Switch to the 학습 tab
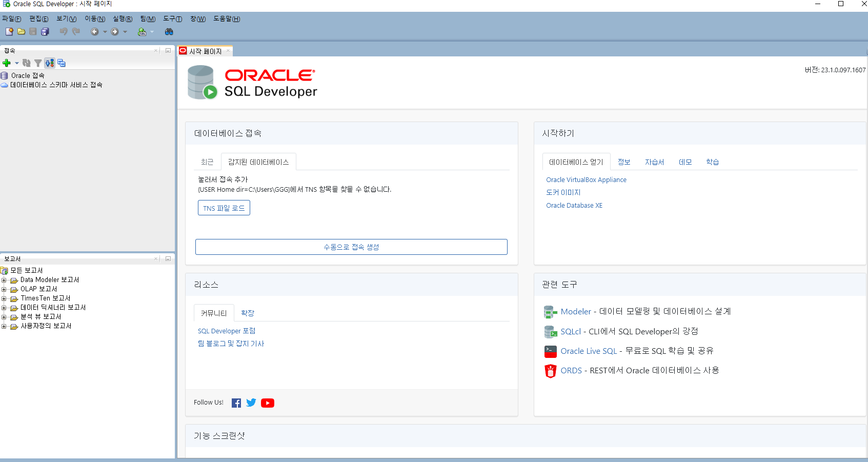 (713, 162)
